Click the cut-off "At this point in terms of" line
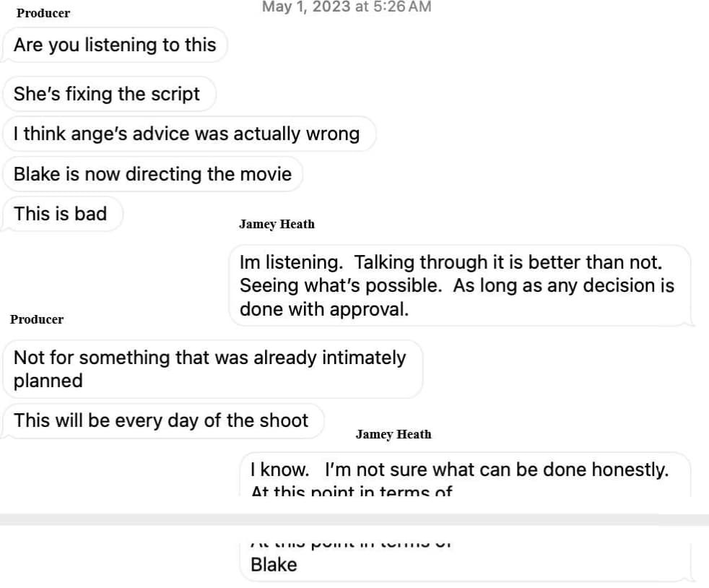Image resolution: width=709 pixels, height=588 pixels. (x=352, y=492)
